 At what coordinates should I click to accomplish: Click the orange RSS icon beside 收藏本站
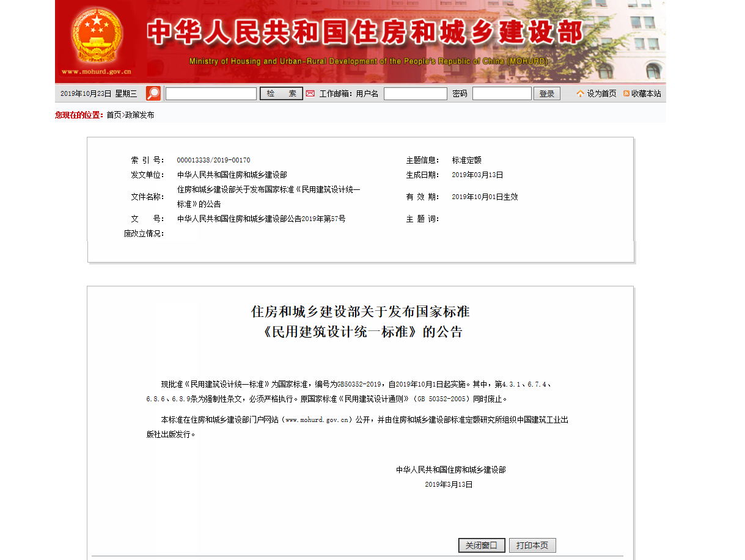click(x=626, y=93)
